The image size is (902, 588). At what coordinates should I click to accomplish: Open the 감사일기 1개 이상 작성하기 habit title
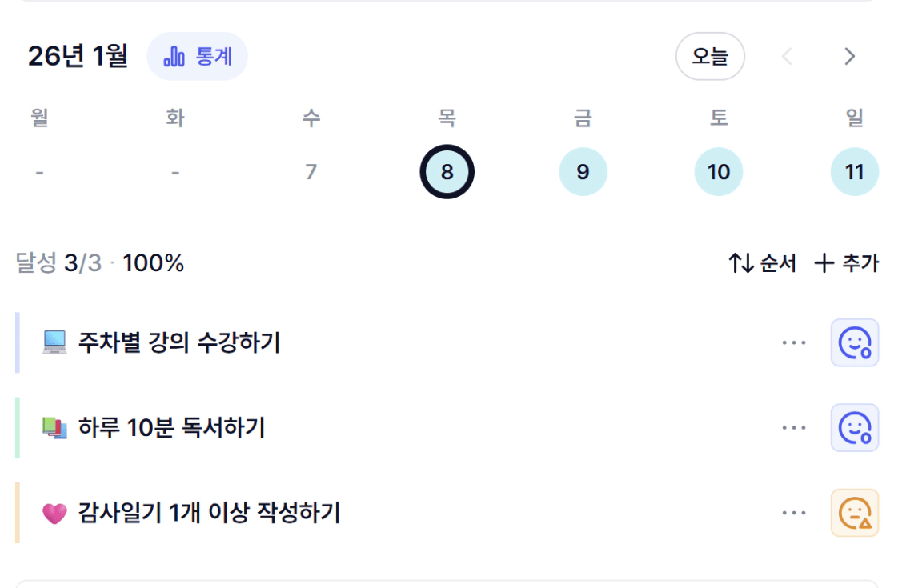tap(209, 513)
